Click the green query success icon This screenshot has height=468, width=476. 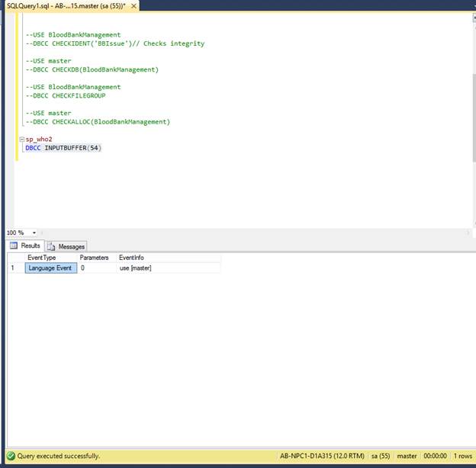coord(11,456)
